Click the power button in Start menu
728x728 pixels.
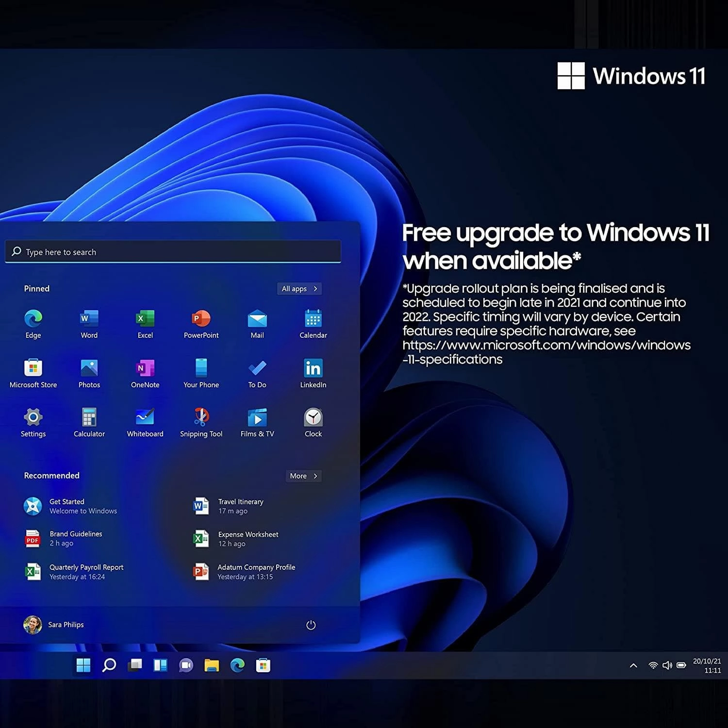point(311,625)
